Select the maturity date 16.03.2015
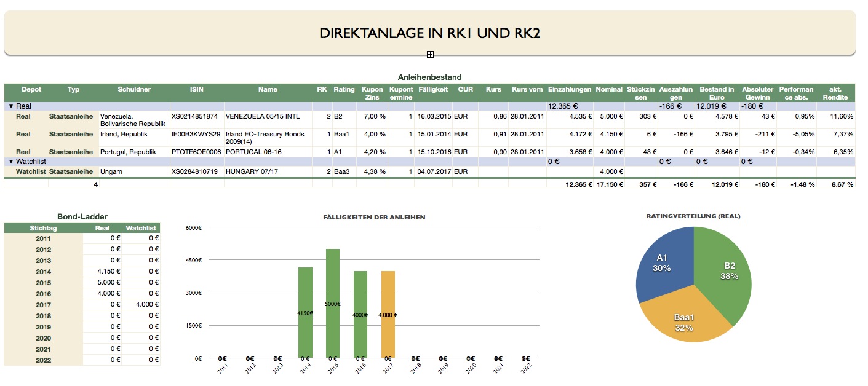 (434, 116)
